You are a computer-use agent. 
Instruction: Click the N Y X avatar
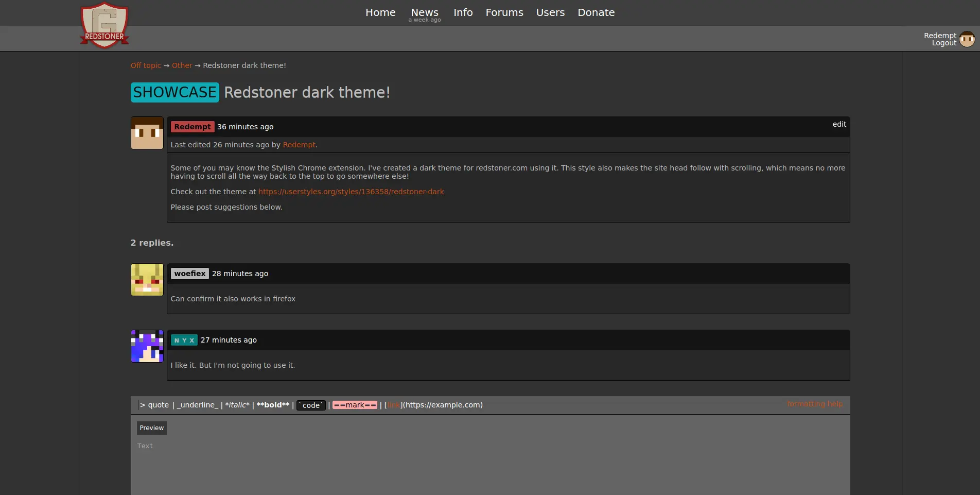147,346
